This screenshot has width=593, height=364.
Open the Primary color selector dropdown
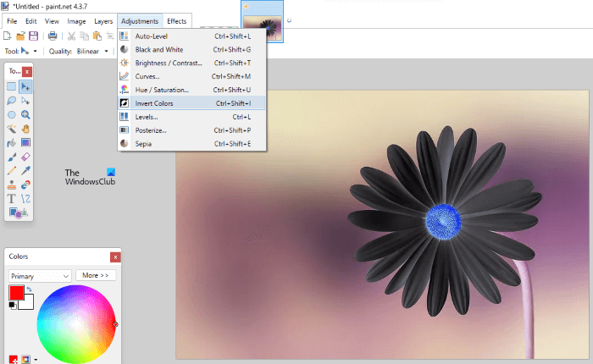[x=40, y=275]
